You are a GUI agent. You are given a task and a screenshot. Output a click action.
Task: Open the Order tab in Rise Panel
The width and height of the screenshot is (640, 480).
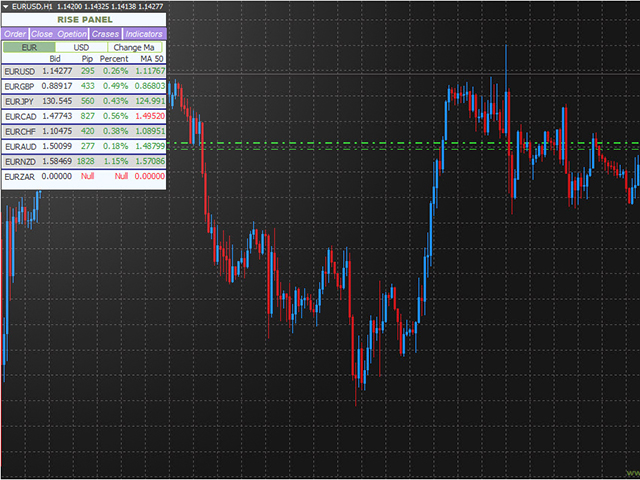(15, 33)
